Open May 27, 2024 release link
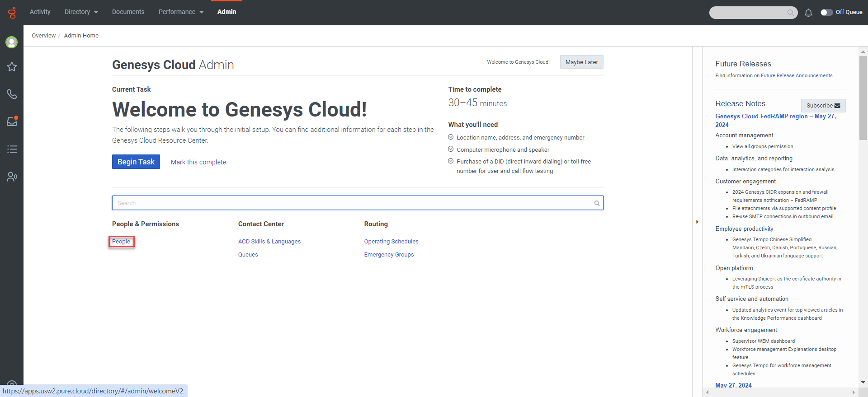 (733, 385)
